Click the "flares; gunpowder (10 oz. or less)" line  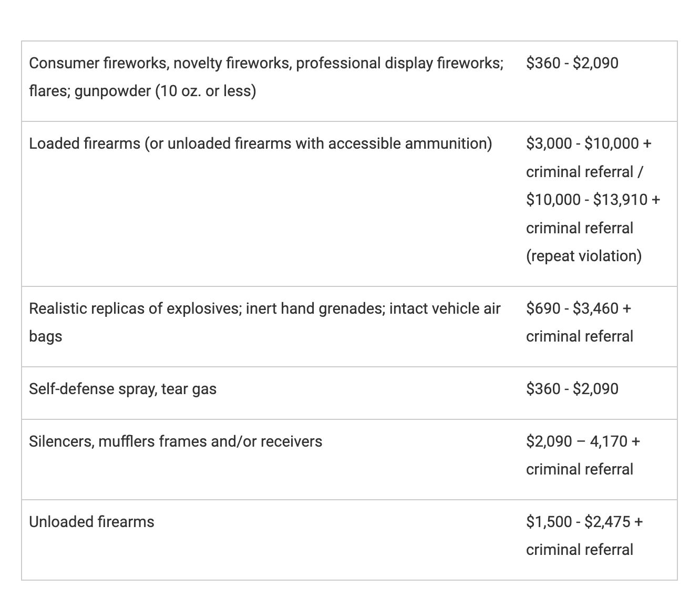(142, 91)
